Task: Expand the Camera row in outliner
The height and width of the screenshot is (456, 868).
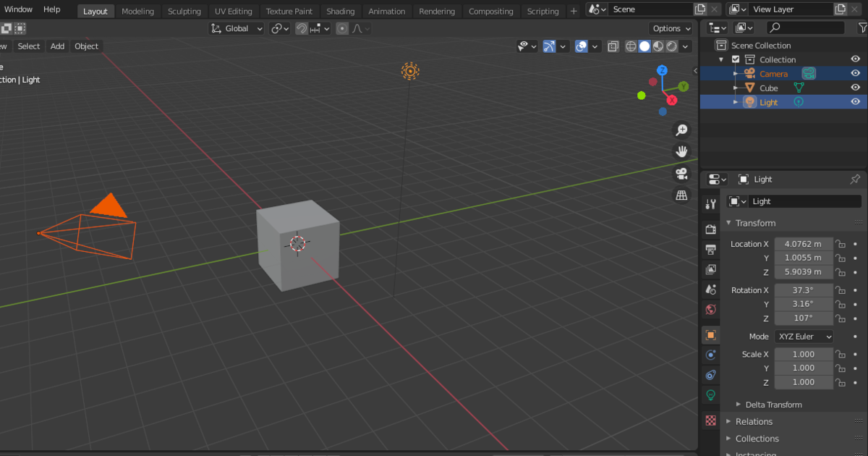Action: coord(736,74)
